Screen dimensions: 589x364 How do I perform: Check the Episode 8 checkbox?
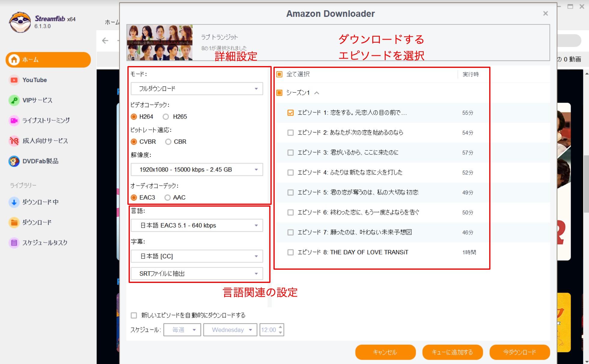[x=290, y=252]
